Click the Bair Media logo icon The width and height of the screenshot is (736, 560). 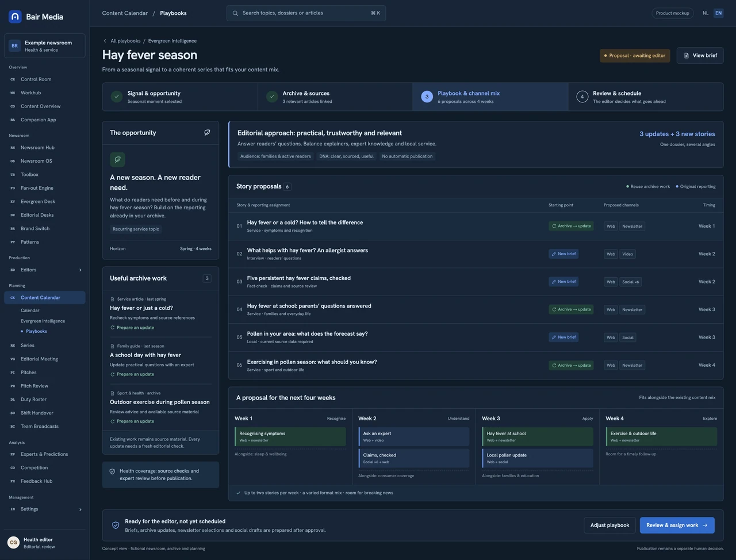pyautogui.click(x=15, y=17)
